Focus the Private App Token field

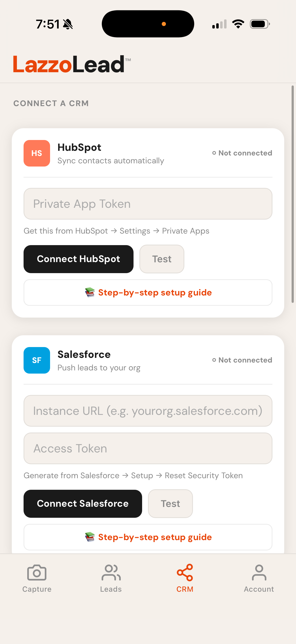point(148,204)
